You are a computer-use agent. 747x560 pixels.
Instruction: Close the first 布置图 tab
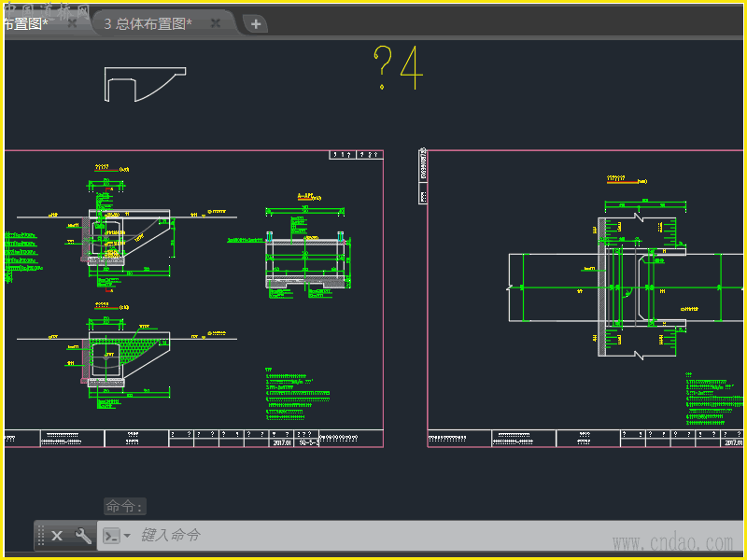click(x=72, y=23)
